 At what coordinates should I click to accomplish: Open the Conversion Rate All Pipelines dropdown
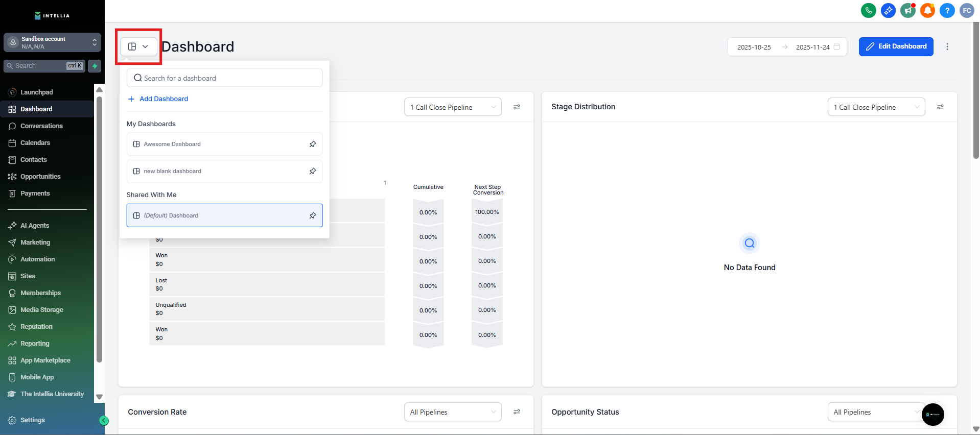pos(452,412)
